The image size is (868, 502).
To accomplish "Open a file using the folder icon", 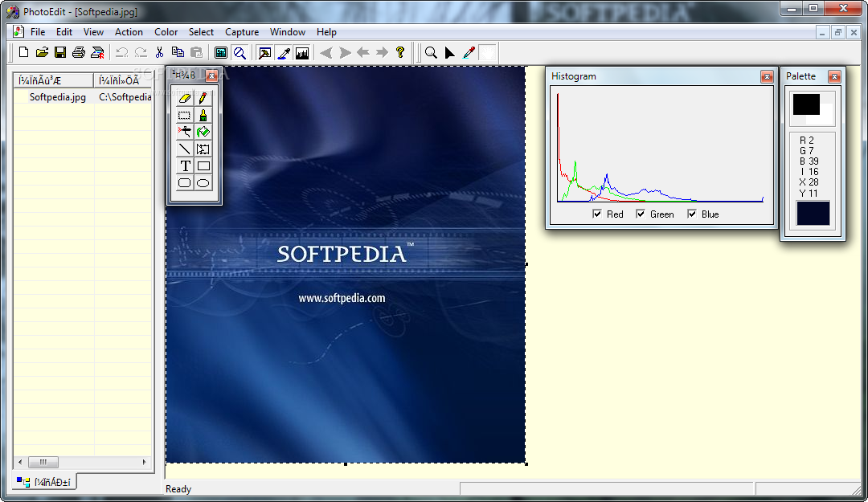I will 42,52.
